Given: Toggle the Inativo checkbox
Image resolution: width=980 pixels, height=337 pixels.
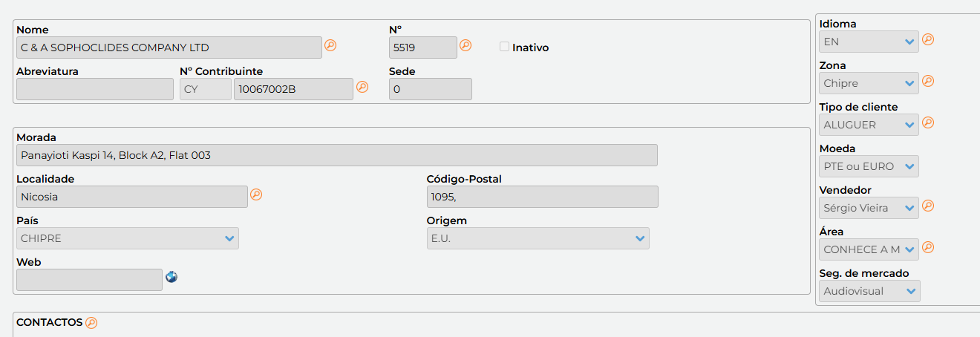Looking at the screenshot, I should [x=505, y=47].
